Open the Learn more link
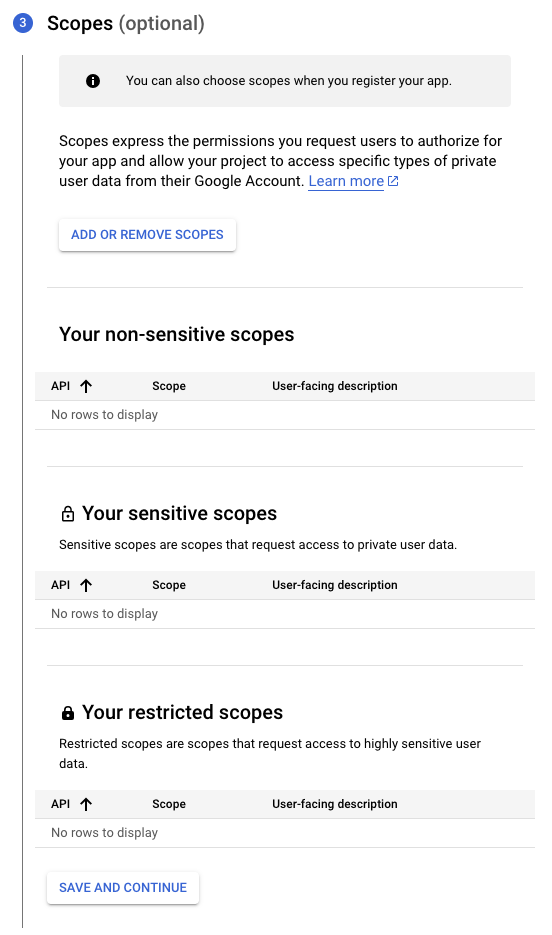The width and height of the screenshot is (552, 935). point(346,181)
